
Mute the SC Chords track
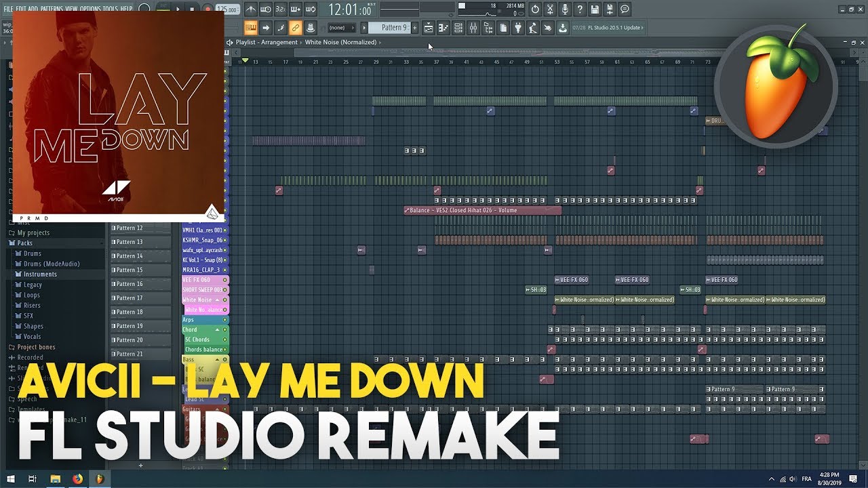pyautogui.click(x=225, y=340)
